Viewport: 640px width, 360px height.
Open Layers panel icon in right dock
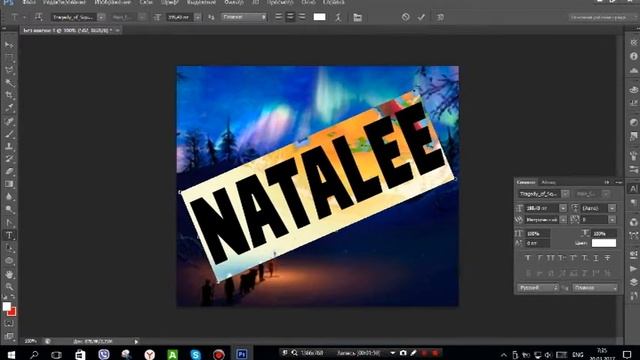633,282
